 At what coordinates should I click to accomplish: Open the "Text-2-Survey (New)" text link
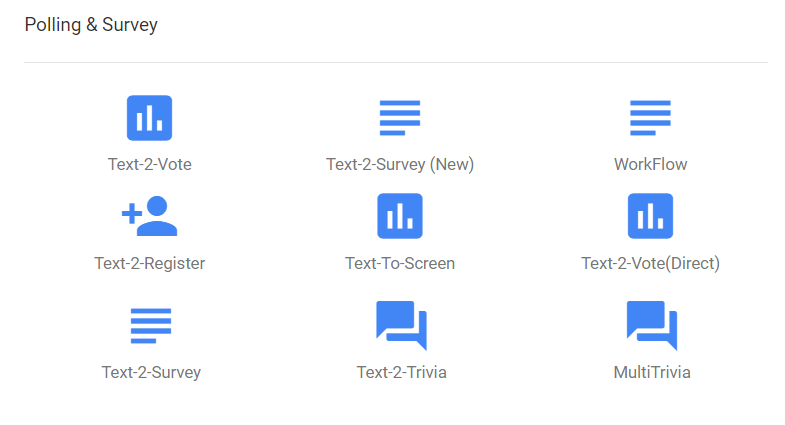(x=400, y=164)
